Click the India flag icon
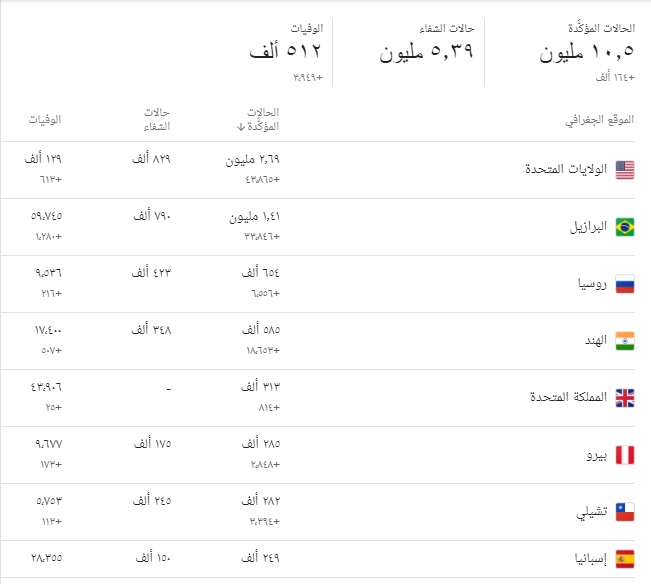The width and height of the screenshot is (651, 584). coord(625,341)
